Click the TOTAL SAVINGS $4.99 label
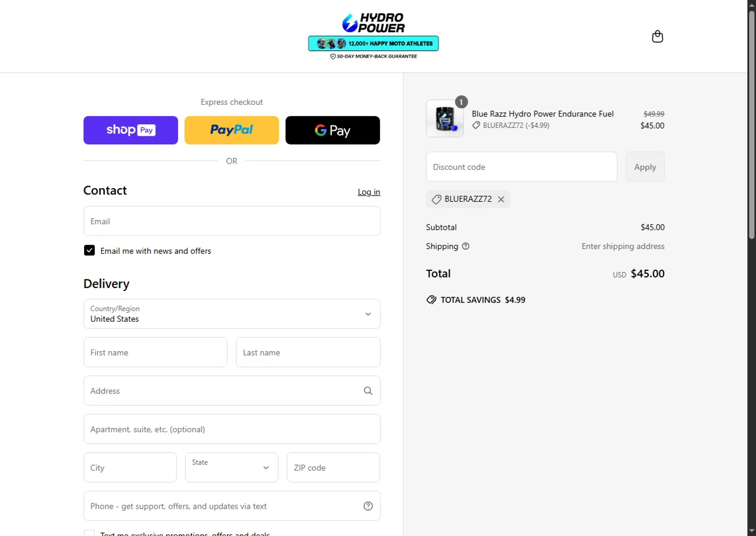 (483, 300)
